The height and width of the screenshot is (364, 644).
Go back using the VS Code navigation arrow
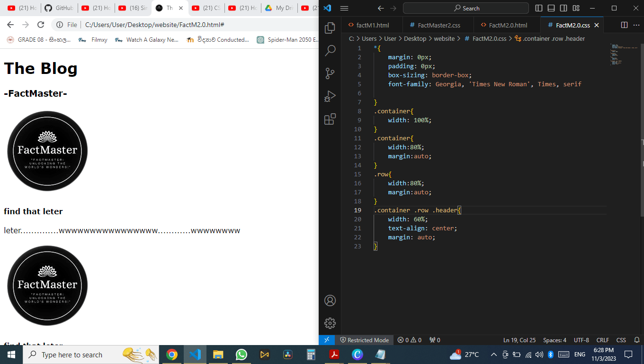(x=381, y=8)
